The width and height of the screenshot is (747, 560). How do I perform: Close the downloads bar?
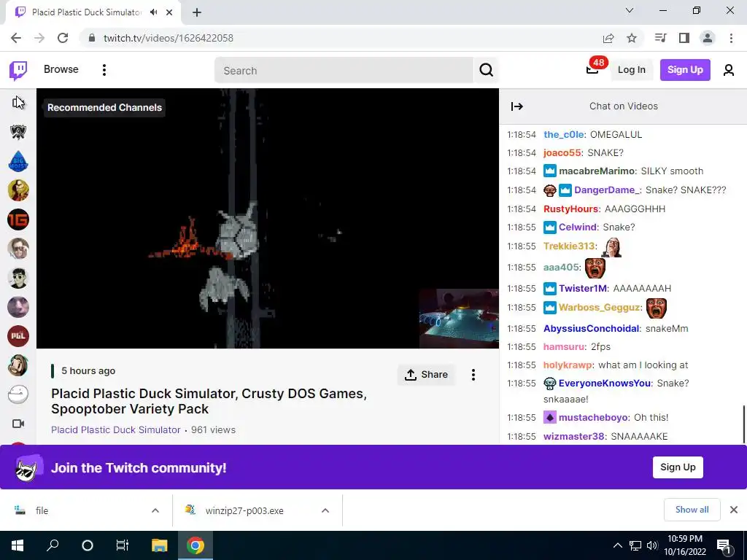pos(734,510)
